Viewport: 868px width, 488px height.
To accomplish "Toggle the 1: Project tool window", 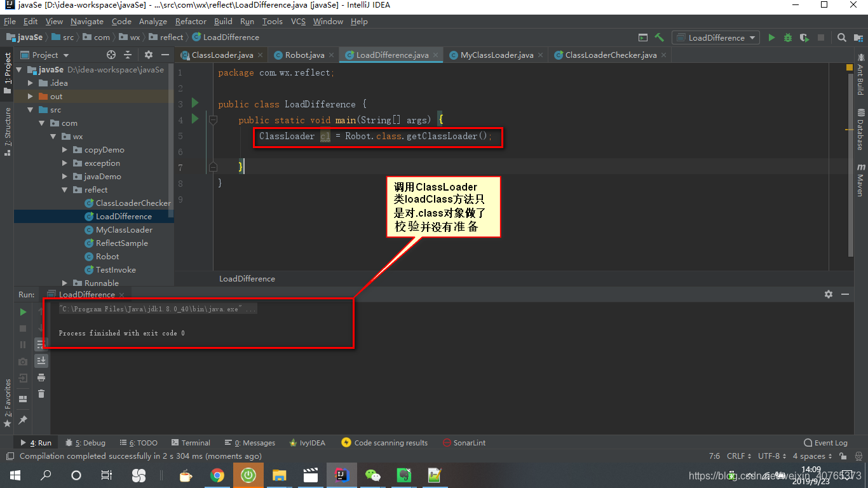I will (x=7, y=72).
